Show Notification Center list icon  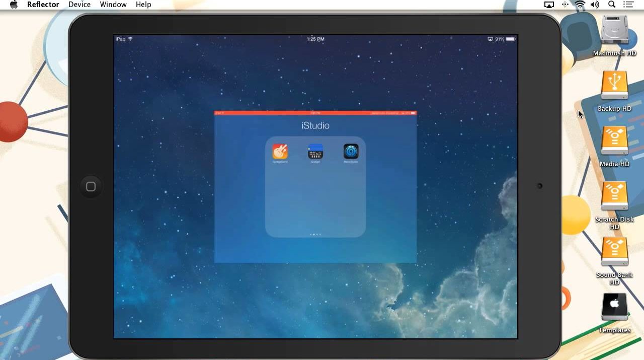pos(628,5)
